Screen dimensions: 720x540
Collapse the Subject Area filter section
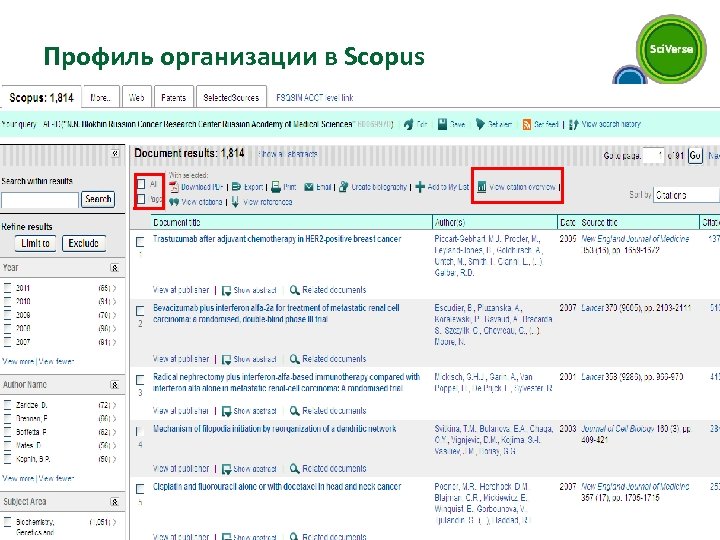coord(115,502)
